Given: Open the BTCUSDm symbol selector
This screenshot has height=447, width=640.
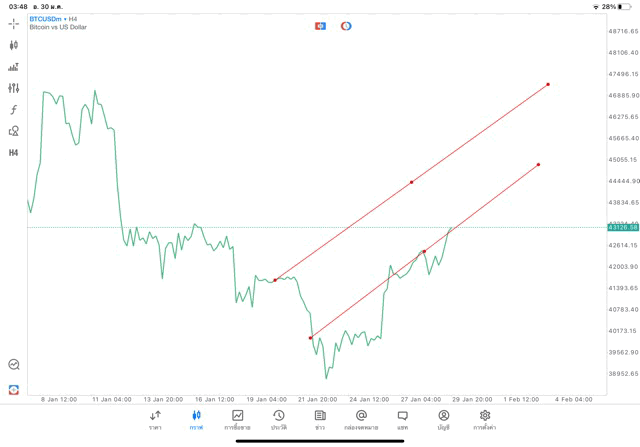Looking at the screenshot, I should click(x=57, y=18).
